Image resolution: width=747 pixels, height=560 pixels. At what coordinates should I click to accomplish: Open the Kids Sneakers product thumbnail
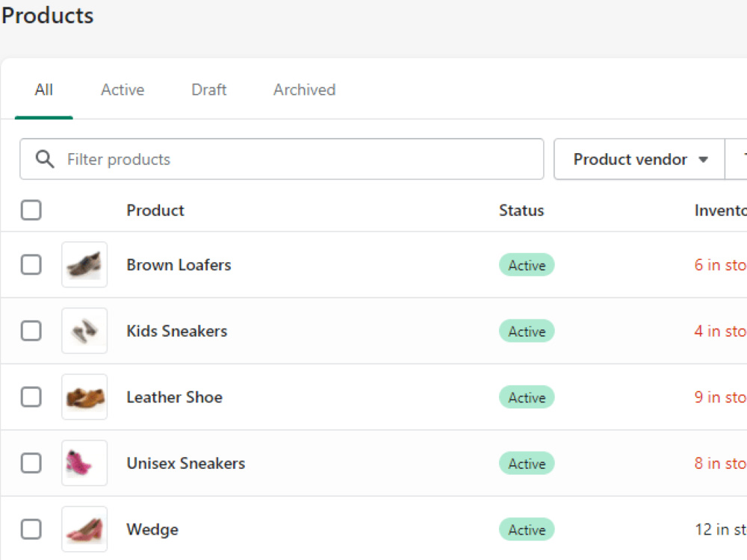click(x=84, y=331)
